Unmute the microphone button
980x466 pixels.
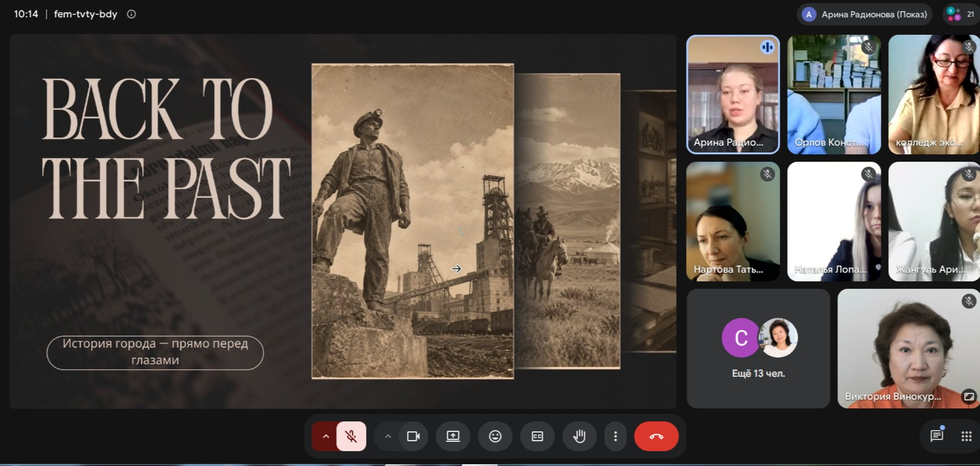(x=351, y=436)
